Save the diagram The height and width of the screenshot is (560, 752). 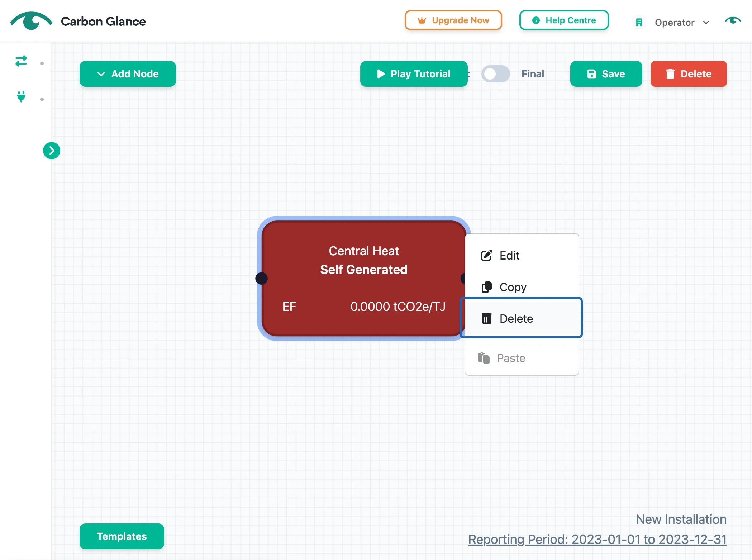tap(606, 74)
